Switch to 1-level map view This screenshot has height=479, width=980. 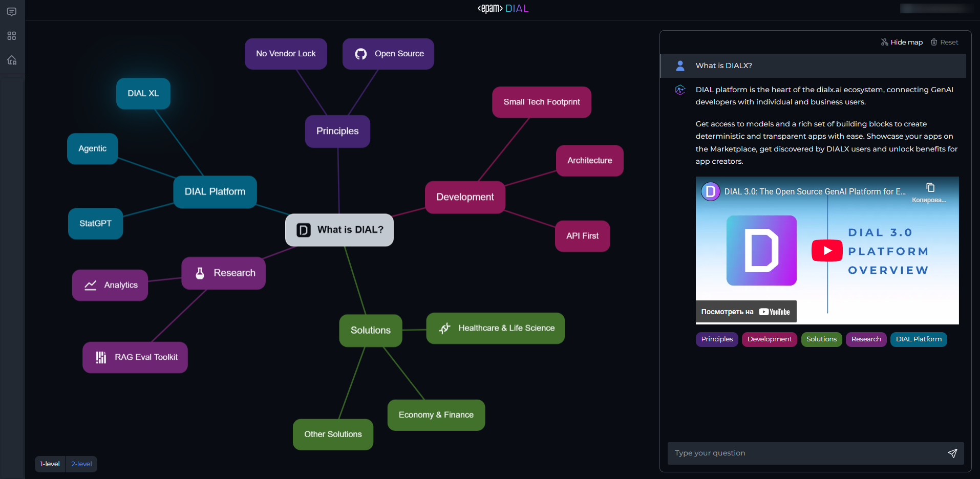[50, 464]
